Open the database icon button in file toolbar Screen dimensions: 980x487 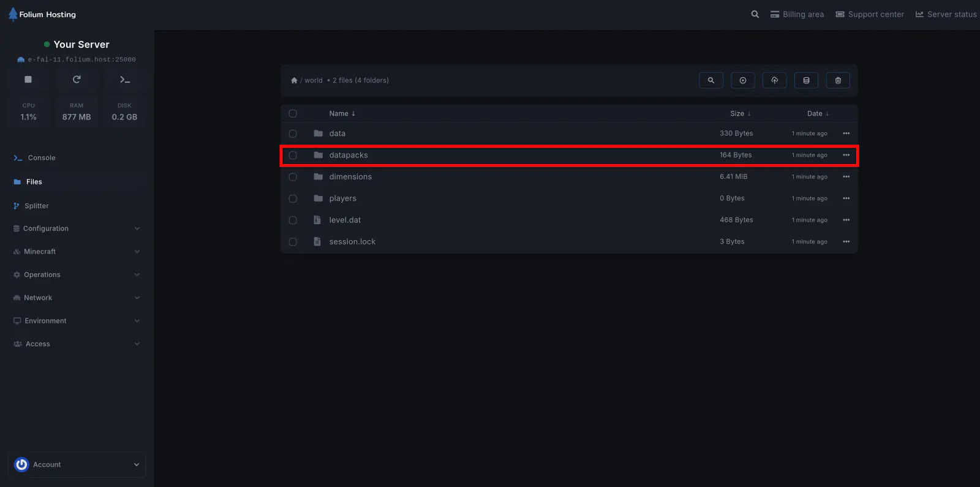point(806,80)
